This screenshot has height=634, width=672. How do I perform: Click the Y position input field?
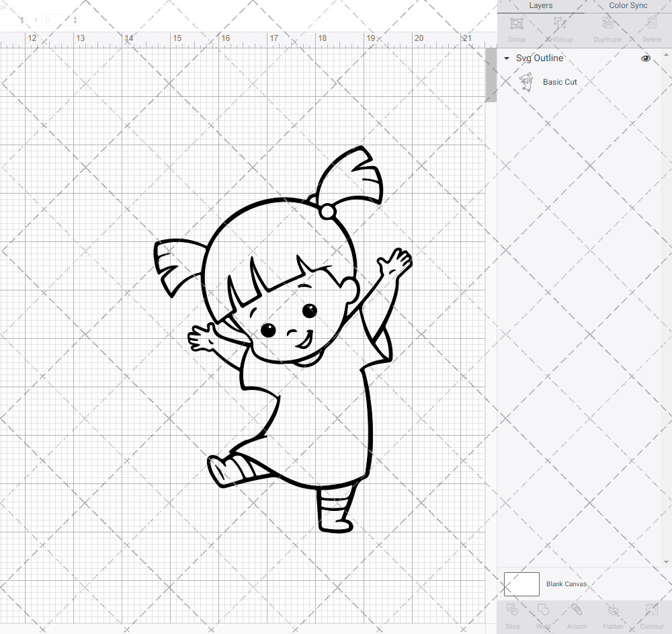click(56, 20)
